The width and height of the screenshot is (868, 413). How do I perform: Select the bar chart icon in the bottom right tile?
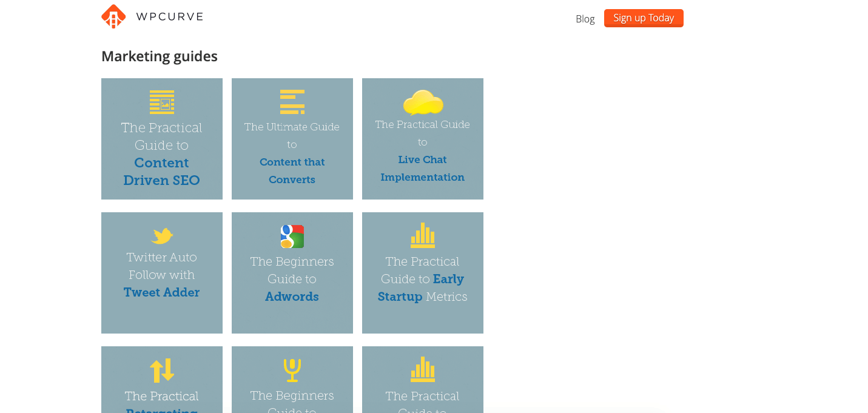coord(422,369)
